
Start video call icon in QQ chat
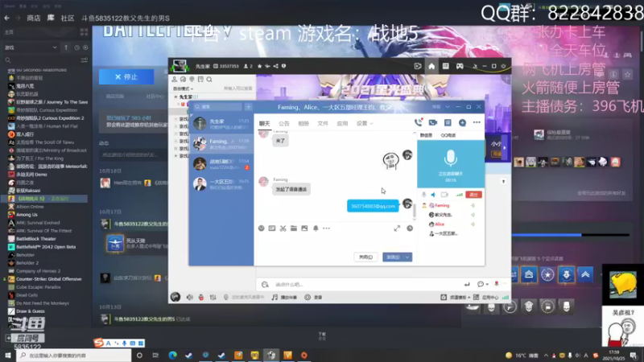click(433, 122)
